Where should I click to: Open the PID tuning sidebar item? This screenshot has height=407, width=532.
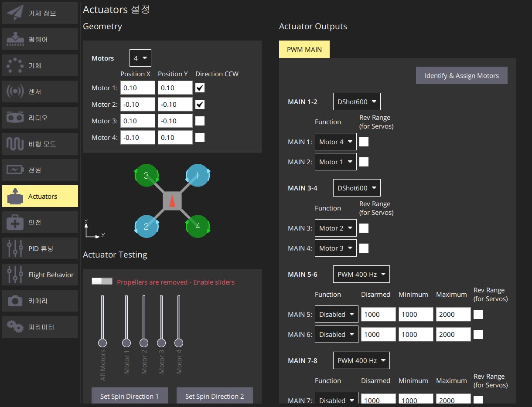pos(40,249)
